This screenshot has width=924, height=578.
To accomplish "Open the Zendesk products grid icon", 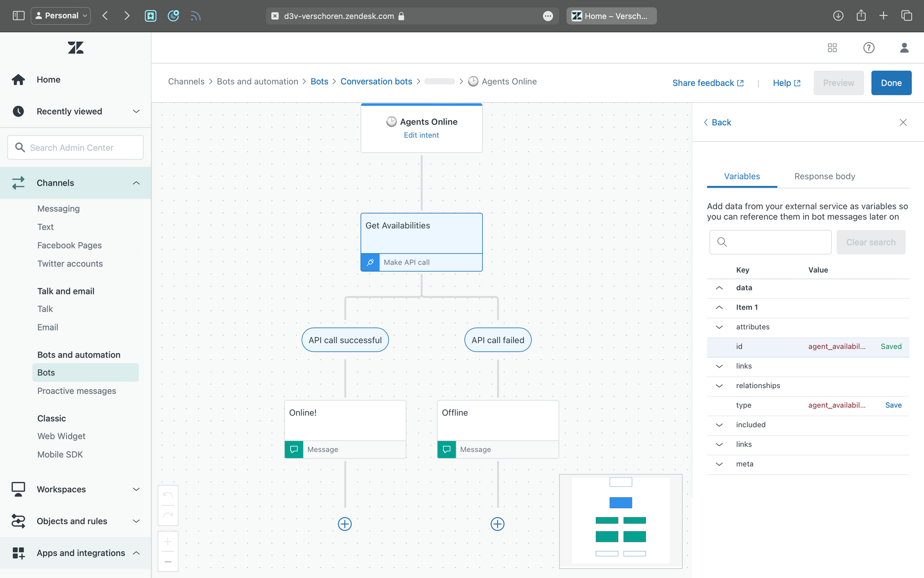I will coord(832,48).
